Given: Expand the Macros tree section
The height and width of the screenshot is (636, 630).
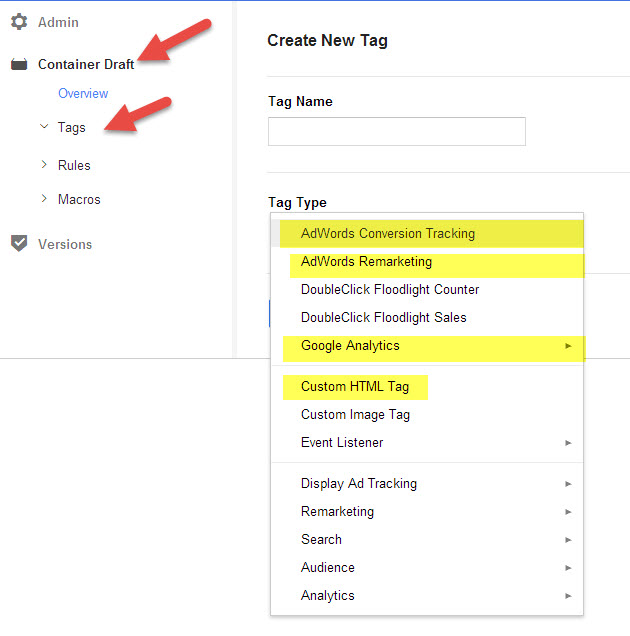Looking at the screenshot, I should (x=43, y=198).
